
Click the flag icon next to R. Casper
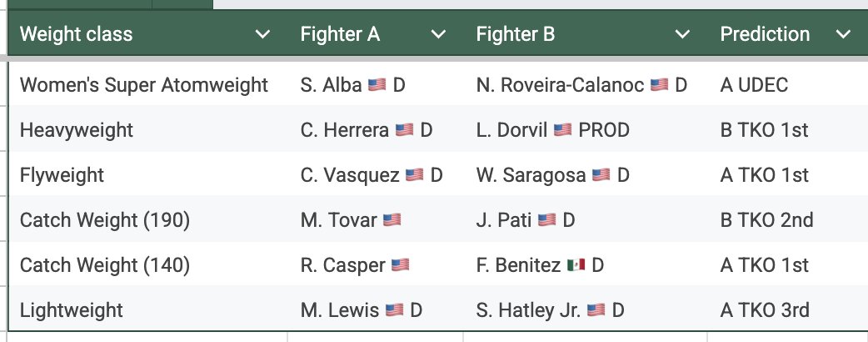[x=400, y=265]
